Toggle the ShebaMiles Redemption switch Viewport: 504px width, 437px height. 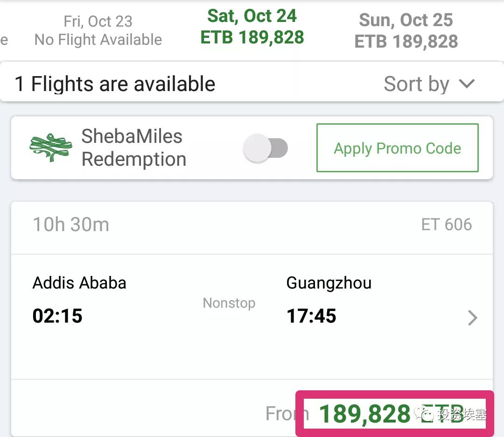(266, 148)
